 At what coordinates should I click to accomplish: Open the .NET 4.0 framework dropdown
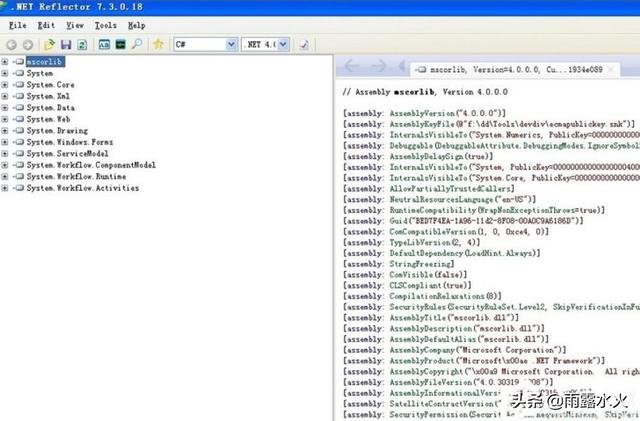[283, 44]
